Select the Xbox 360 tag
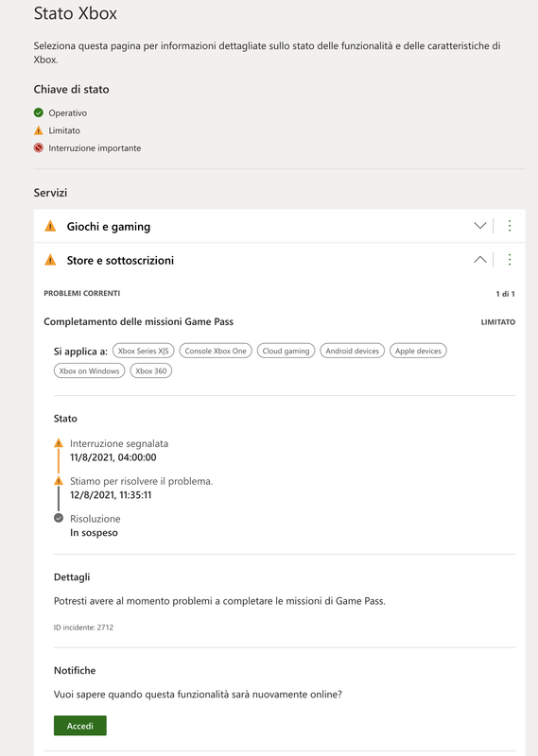This screenshot has height=756, width=538. pyautogui.click(x=151, y=370)
